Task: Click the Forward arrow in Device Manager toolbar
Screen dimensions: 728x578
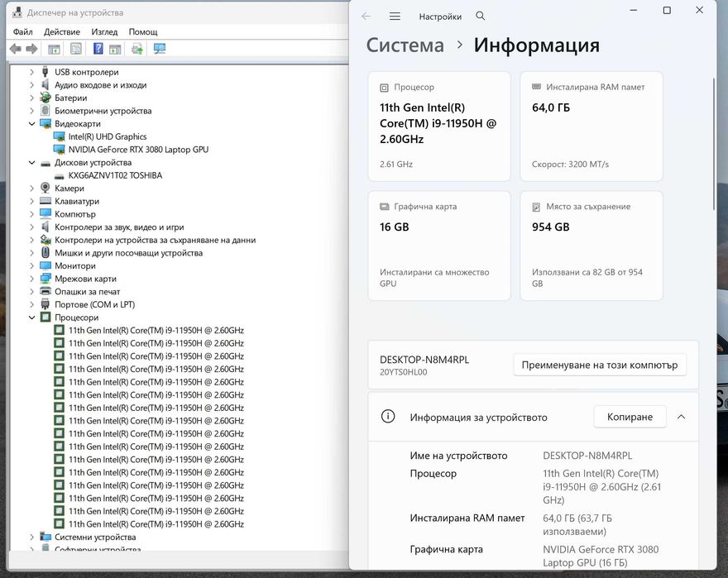Action: click(31, 49)
